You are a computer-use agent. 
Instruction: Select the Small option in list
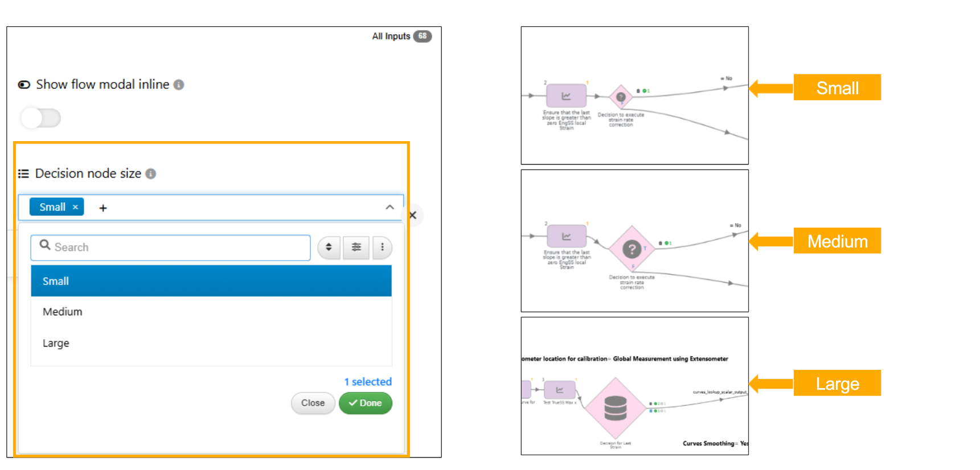(211, 281)
